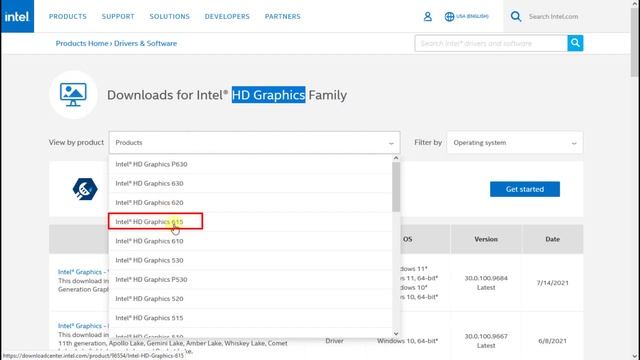Click version 30.0.100.9667 cell
Viewport: 640px width, 360px height.
point(486,340)
